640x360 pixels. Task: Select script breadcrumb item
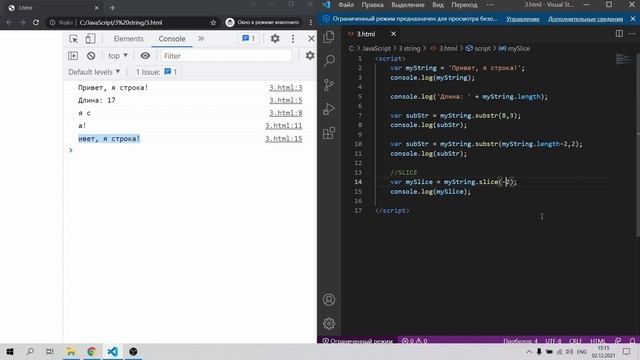pos(478,49)
